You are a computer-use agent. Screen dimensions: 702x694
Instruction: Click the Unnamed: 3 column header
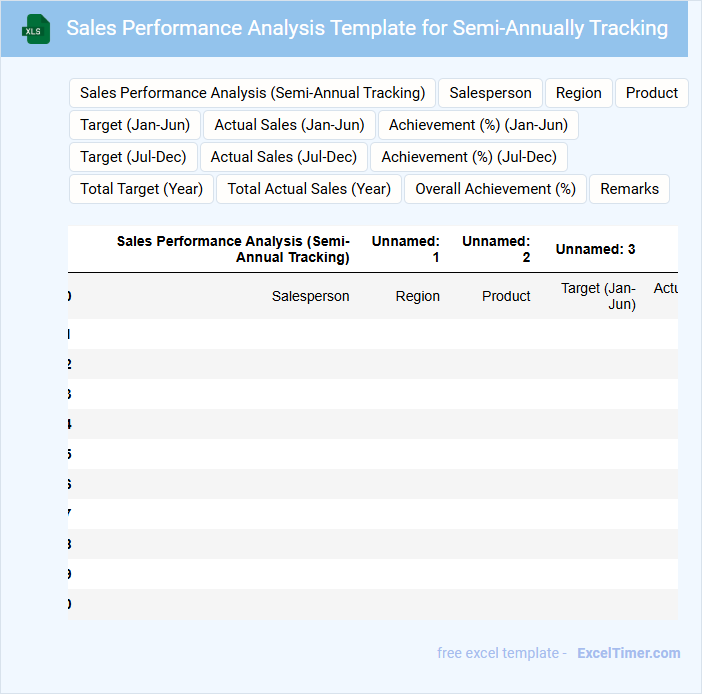[x=595, y=249]
